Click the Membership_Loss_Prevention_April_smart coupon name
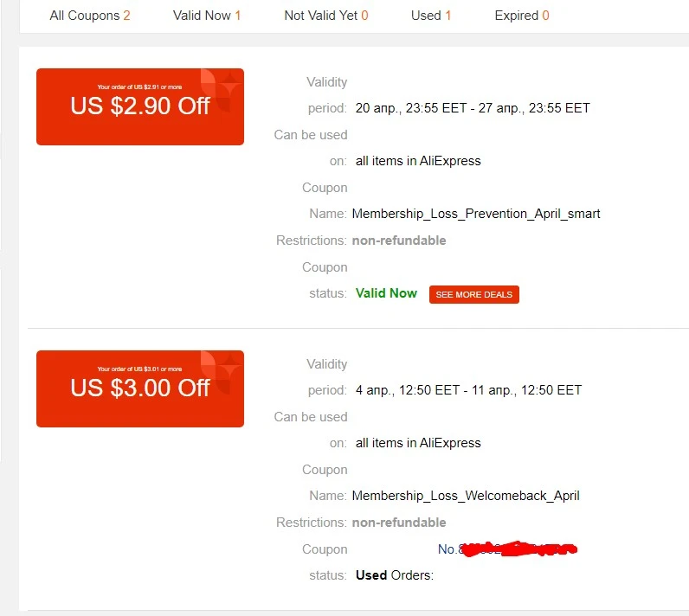 tap(476, 214)
